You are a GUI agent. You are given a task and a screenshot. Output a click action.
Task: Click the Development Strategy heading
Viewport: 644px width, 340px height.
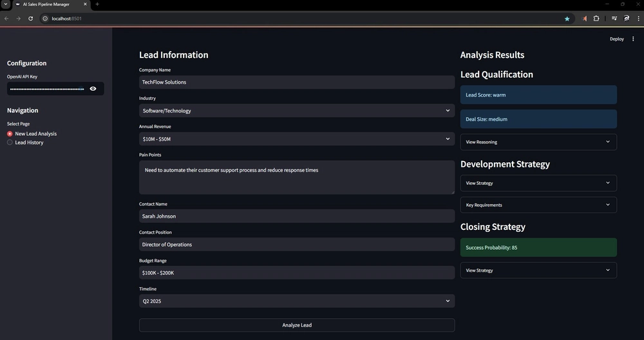pyautogui.click(x=505, y=164)
